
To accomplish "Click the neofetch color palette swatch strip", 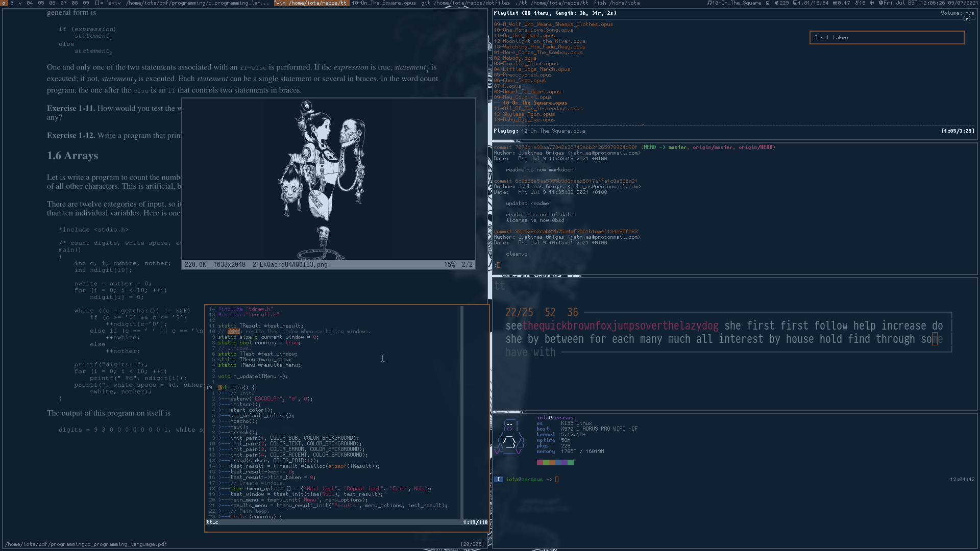I will click(x=555, y=463).
